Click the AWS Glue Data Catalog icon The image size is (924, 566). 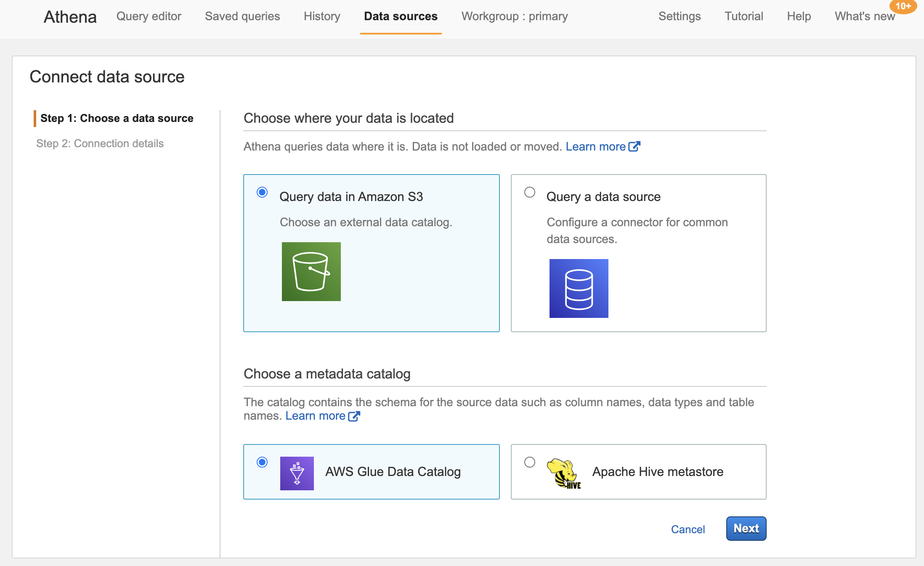(297, 473)
